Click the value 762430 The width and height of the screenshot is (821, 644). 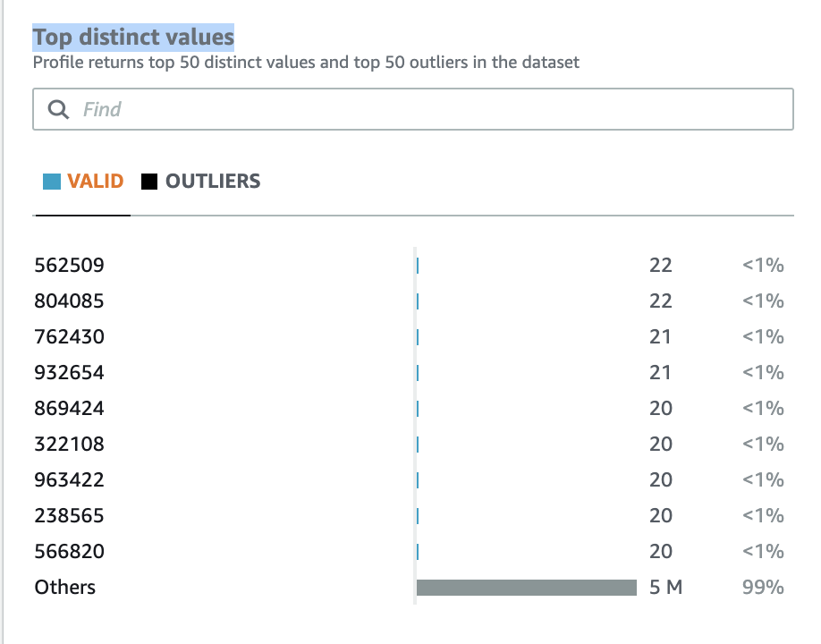[x=69, y=336]
